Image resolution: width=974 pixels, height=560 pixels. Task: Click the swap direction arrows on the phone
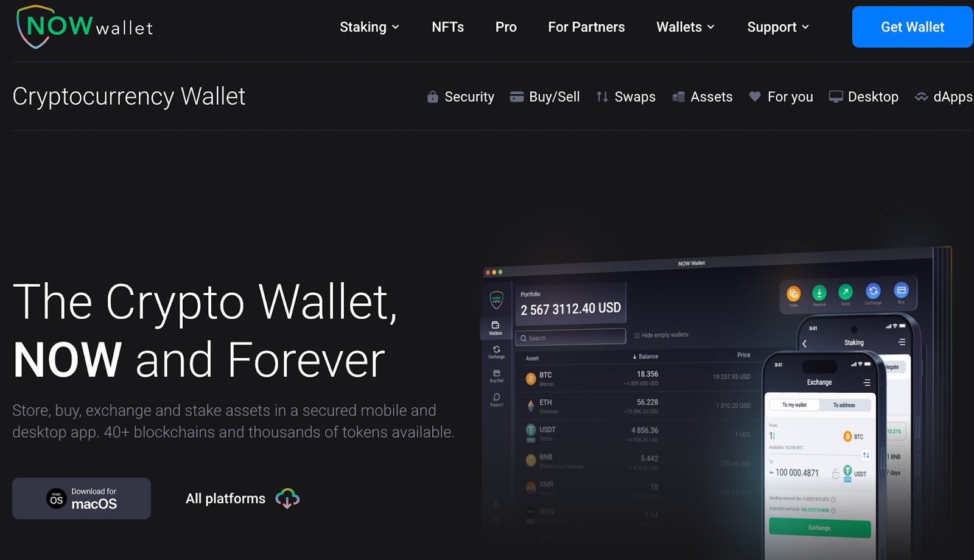(866, 455)
